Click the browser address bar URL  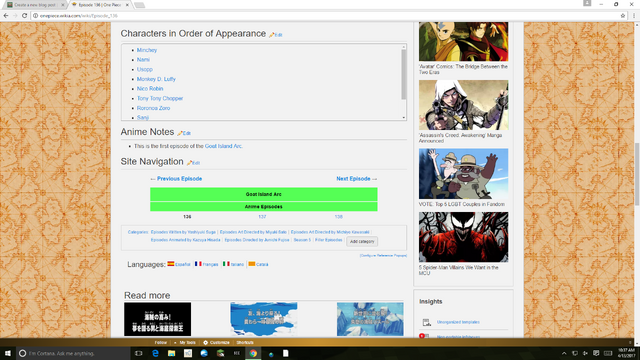79,16
